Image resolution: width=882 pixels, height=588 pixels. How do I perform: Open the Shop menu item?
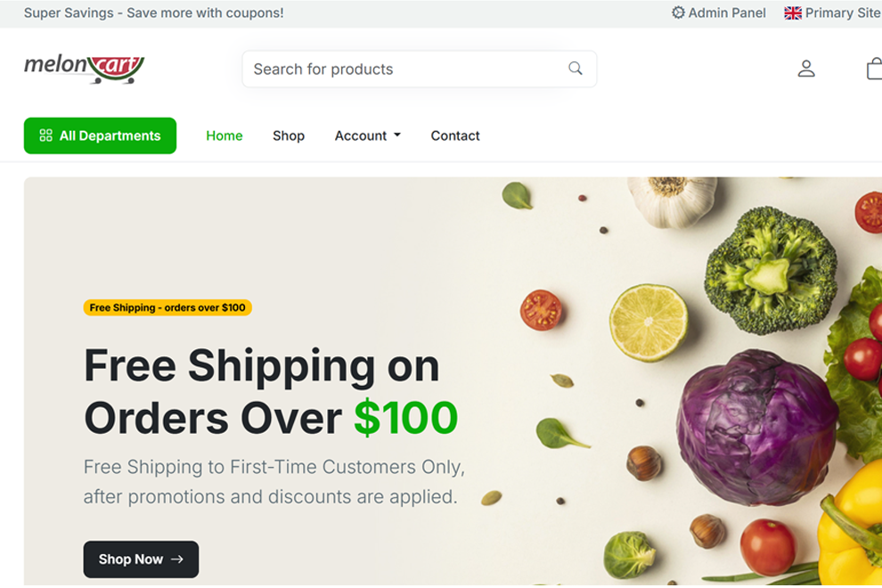(x=289, y=135)
